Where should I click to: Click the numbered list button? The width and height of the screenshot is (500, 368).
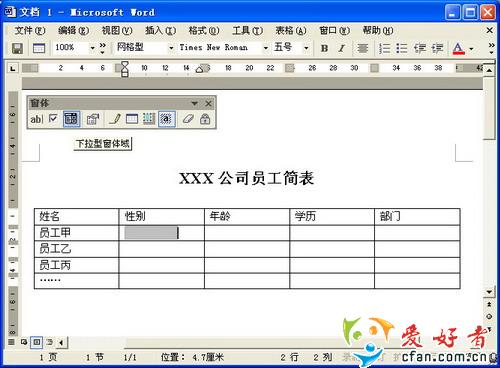click(385, 48)
